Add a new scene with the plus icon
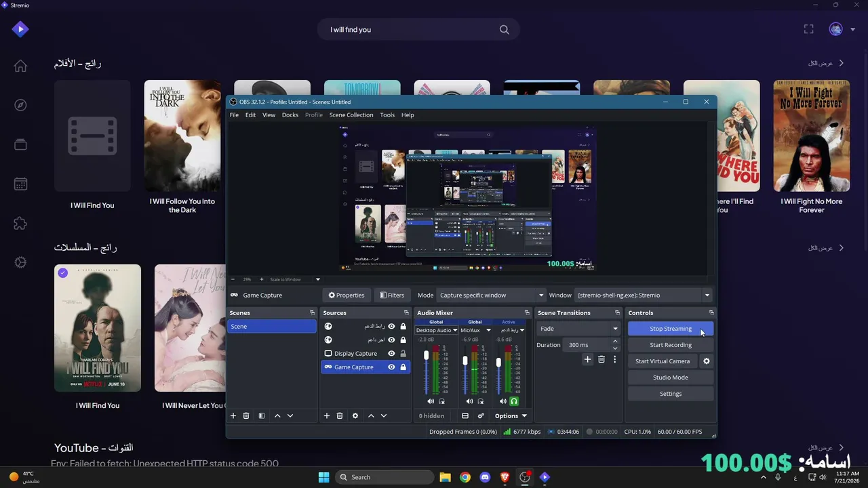This screenshot has height=488, width=868. pyautogui.click(x=233, y=415)
